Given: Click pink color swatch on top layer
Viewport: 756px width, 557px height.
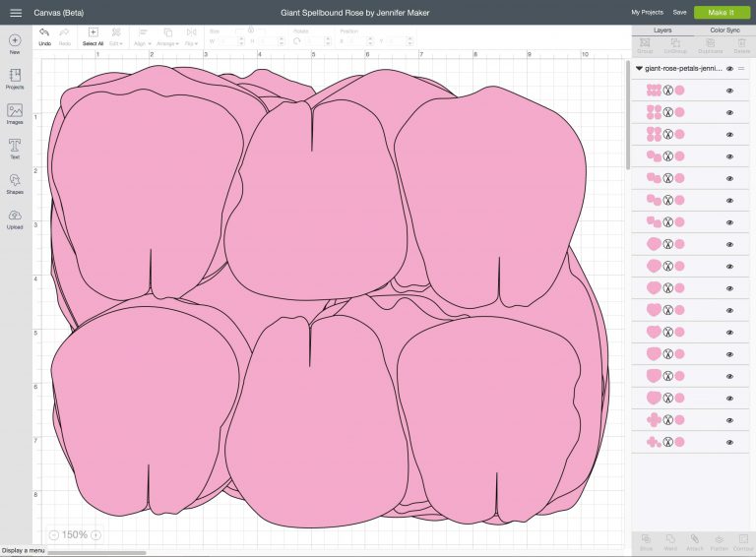Looking at the screenshot, I should pyautogui.click(x=679, y=91).
